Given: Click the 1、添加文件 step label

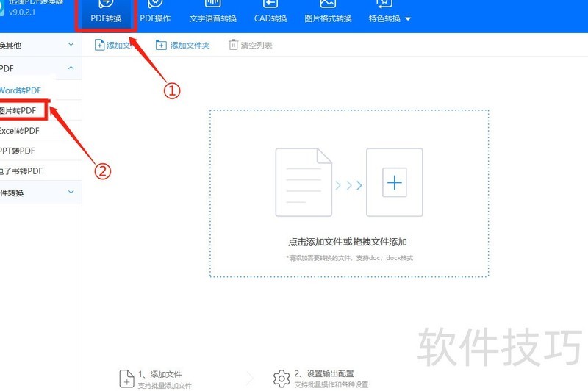Looking at the screenshot, I should pyautogui.click(x=160, y=374).
